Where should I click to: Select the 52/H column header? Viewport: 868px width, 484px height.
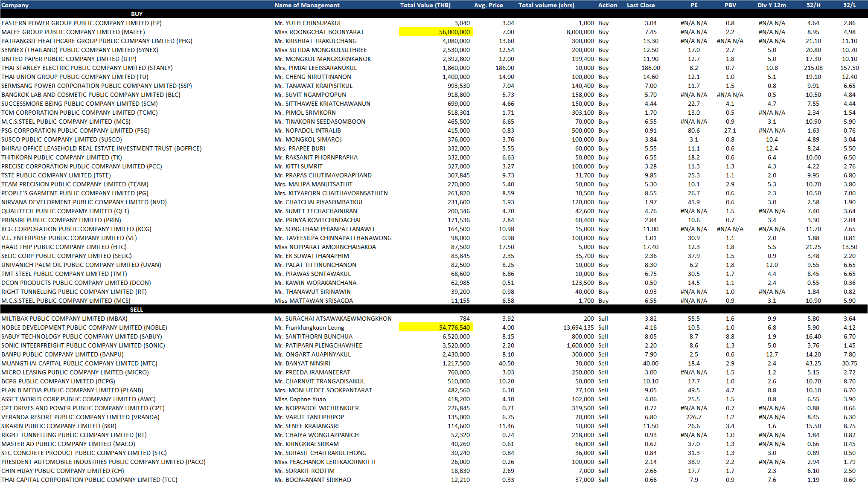tap(813, 5)
